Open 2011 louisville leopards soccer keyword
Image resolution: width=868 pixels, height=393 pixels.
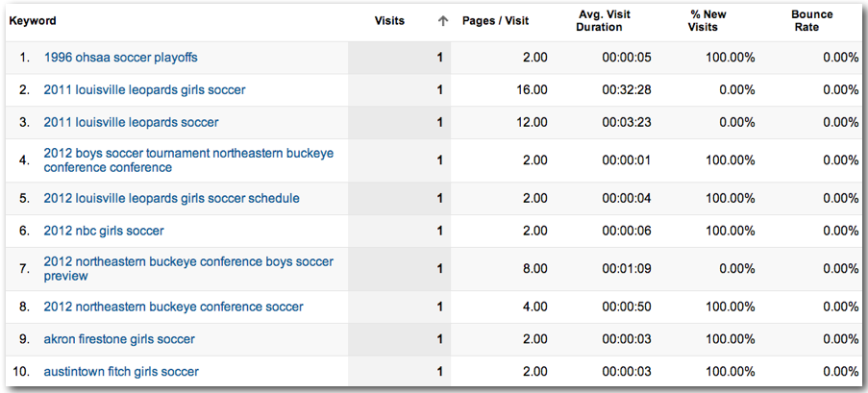click(131, 122)
